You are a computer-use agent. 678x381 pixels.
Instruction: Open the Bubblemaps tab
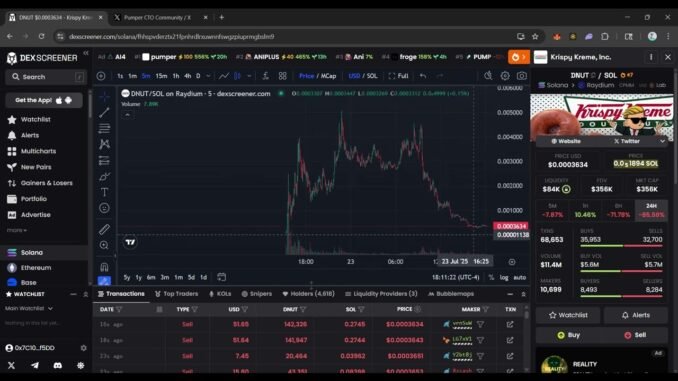pos(451,294)
